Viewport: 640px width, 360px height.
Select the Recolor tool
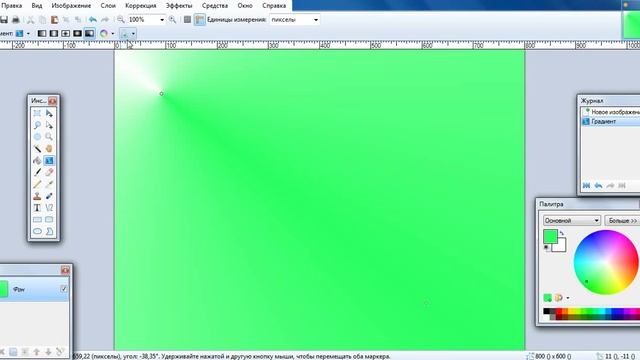pyautogui.click(x=49, y=196)
